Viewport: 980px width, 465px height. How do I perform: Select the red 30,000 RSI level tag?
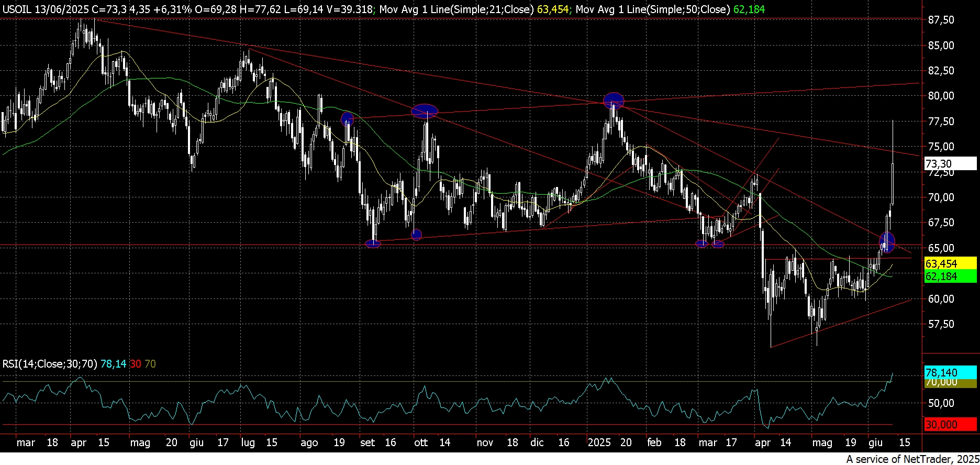click(950, 425)
